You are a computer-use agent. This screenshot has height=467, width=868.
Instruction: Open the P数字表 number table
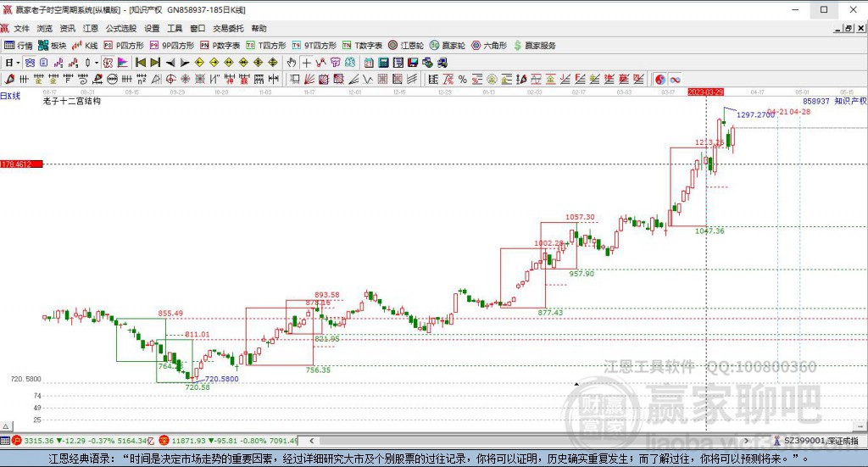click(220, 46)
